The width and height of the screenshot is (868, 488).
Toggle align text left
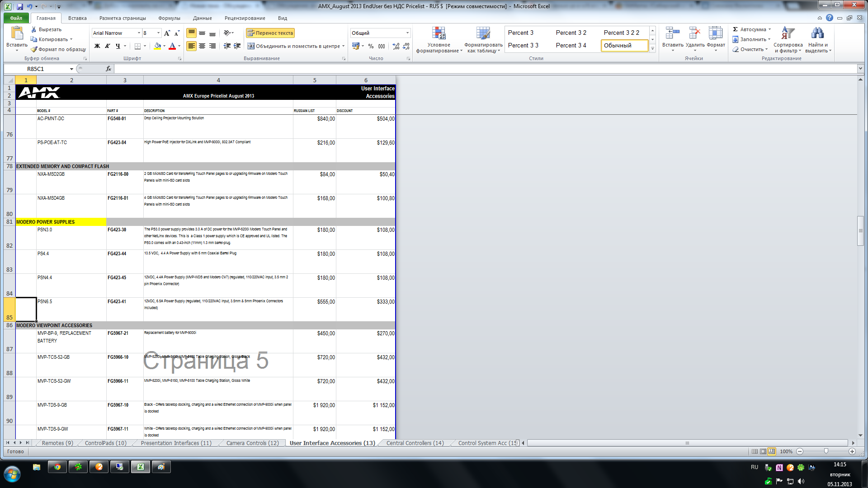[192, 46]
